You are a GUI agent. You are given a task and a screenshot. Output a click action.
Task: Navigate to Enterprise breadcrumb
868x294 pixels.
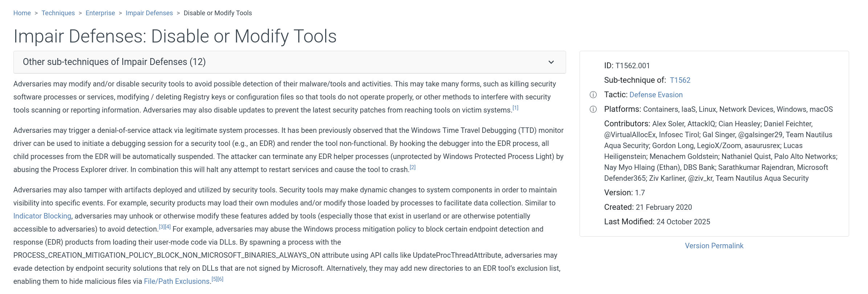pos(100,13)
